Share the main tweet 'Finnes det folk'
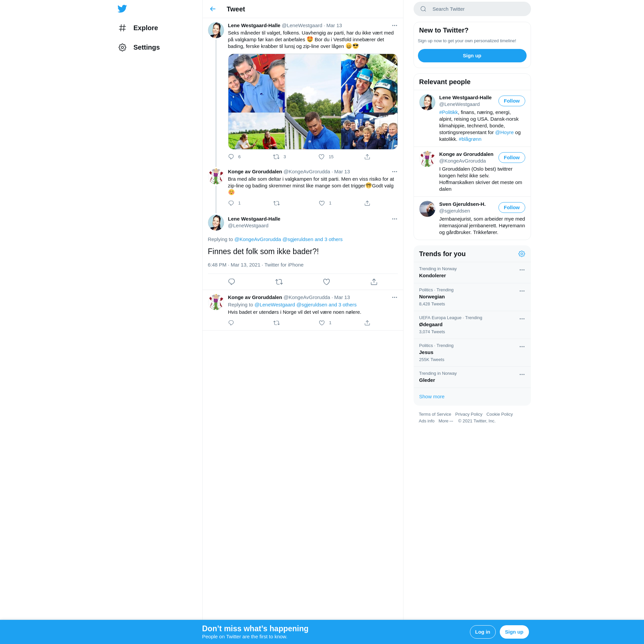Viewport: 644px width, 644px height. click(x=374, y=282)
